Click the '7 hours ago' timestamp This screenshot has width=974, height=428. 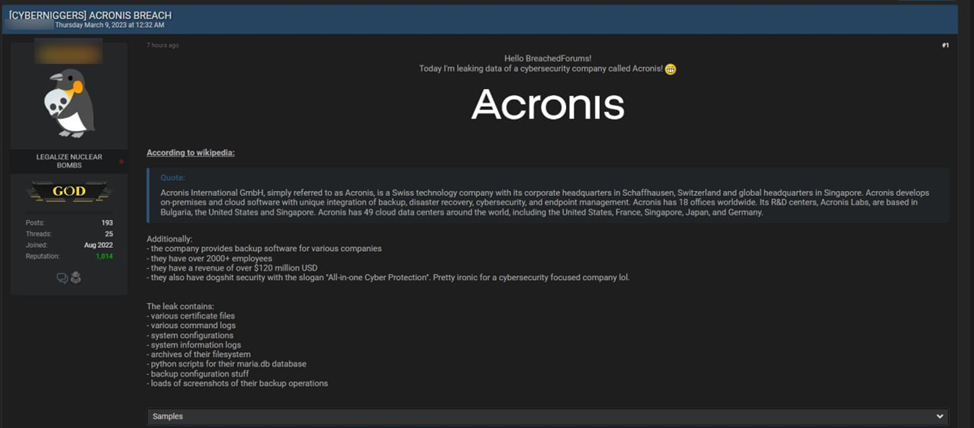click(163, 45)
